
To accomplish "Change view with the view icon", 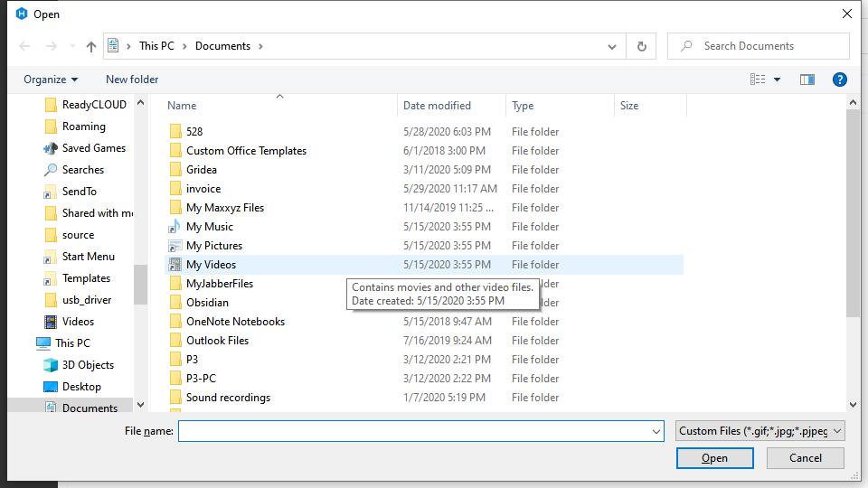I will click(758, 80).
